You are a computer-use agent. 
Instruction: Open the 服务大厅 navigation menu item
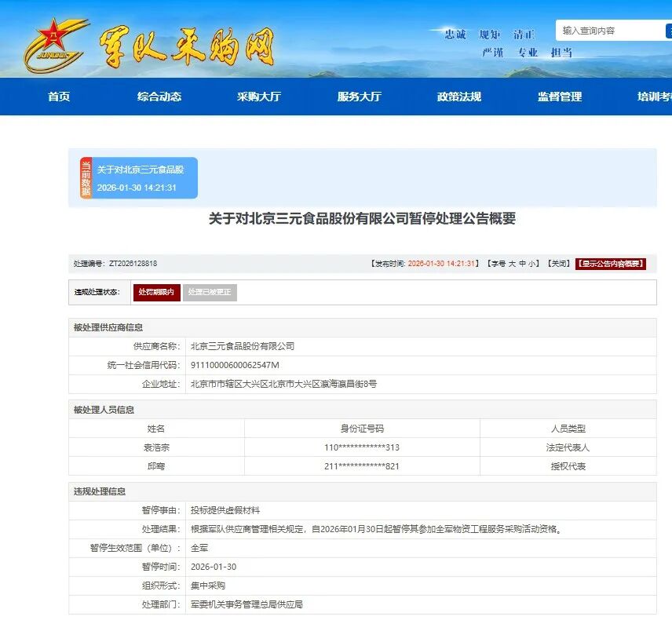(x=359, y=97)
